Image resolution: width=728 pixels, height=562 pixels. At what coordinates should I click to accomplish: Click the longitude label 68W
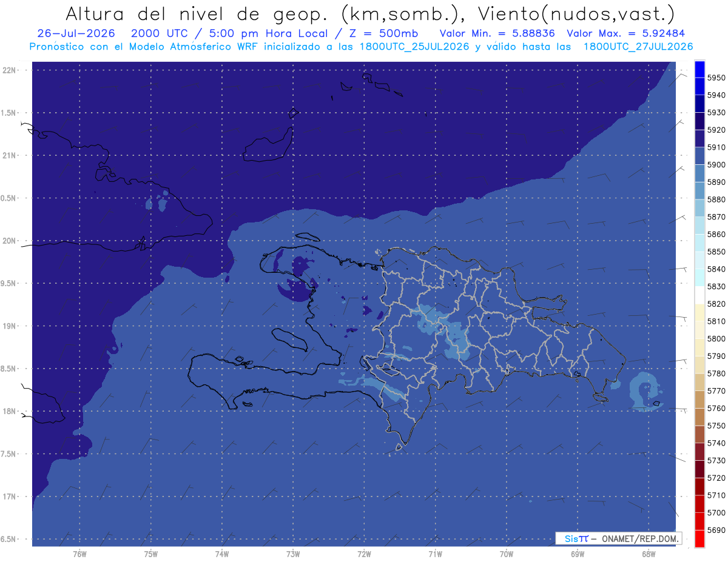649,554
